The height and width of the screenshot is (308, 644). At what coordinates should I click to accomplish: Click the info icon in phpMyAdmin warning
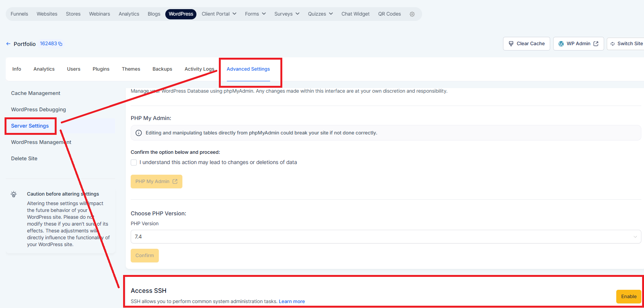pos(139,133)
